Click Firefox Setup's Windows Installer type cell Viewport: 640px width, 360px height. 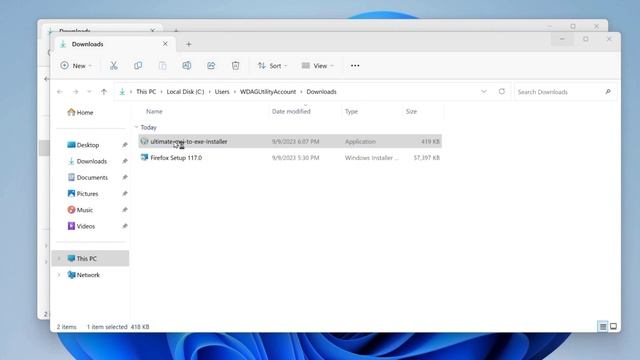(371, 158)
